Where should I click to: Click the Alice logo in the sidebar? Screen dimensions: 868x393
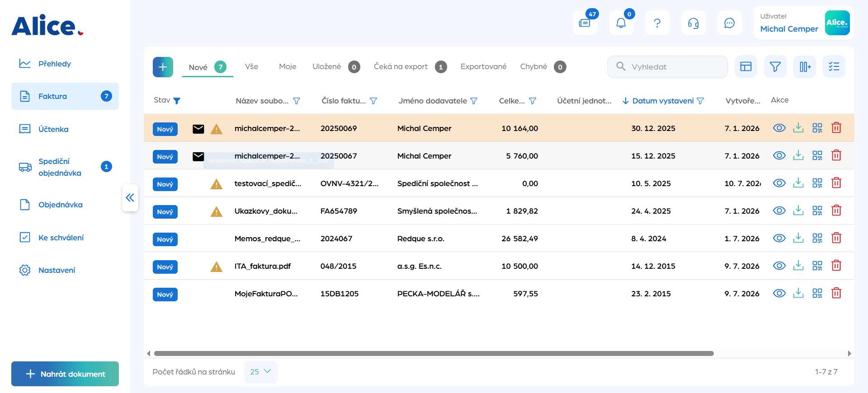[x=47, y=25]
